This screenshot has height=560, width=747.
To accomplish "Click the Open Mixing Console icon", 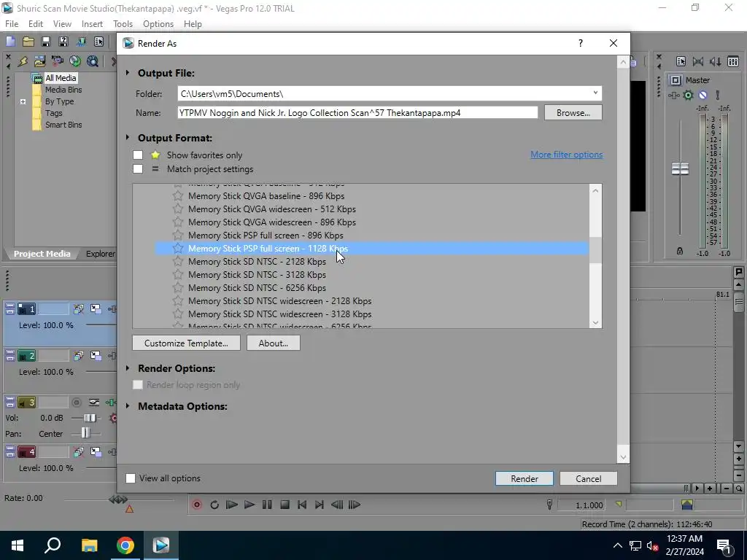I will (x=733, y=61).
